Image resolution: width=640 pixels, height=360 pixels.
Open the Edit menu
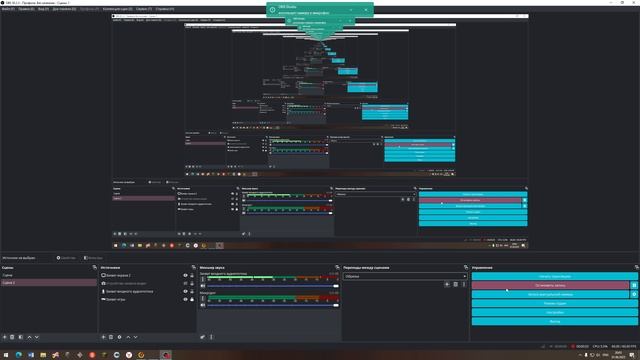click(26, 9)
